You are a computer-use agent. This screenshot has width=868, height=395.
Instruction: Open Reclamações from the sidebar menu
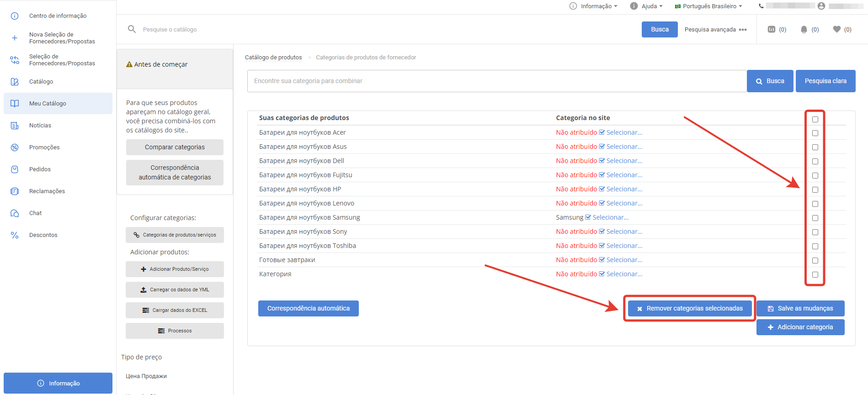[x=47, y=191]
